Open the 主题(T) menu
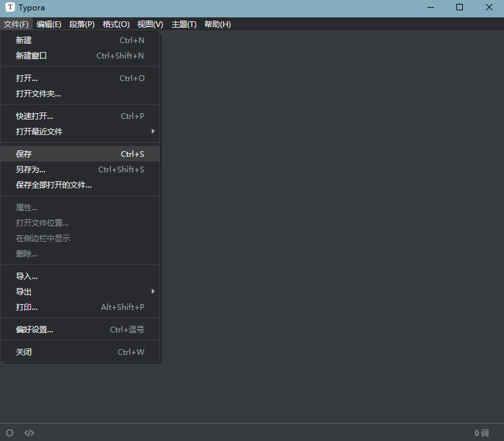The height and width of the screenshot is (441, 504). tap(184, 24)
